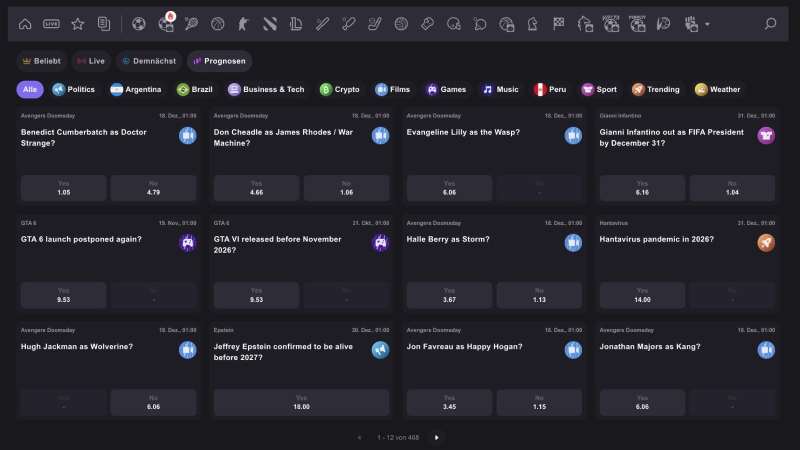Select the boxing glove icon

428,24
